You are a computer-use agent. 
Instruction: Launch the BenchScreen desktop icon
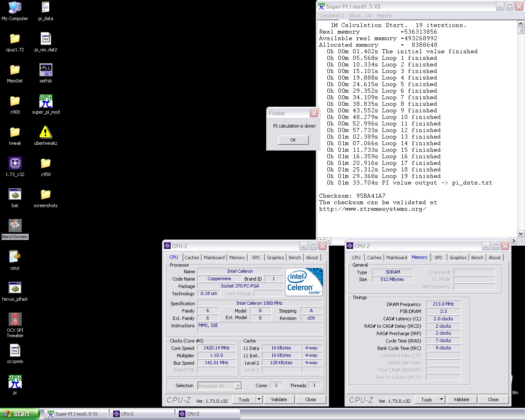(x=15, y=226)
